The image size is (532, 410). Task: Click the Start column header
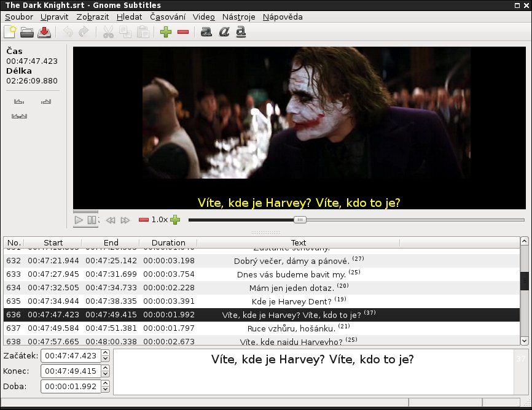(53, 243)
